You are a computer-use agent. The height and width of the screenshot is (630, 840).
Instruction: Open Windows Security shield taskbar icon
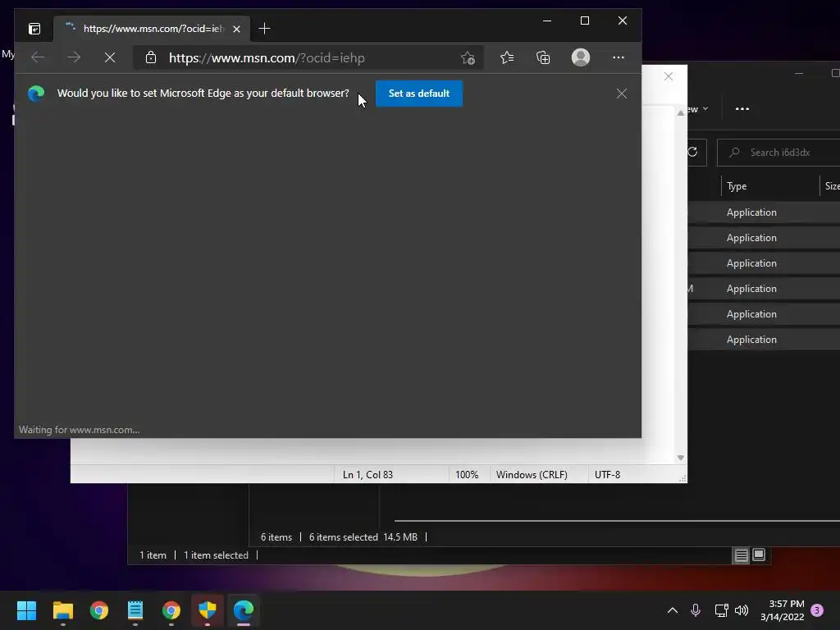[208, 610]
